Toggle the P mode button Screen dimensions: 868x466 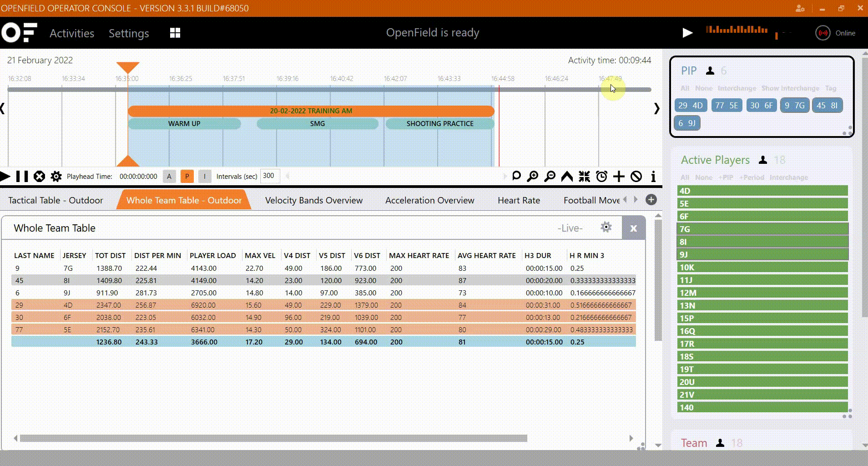coord(187,176)
